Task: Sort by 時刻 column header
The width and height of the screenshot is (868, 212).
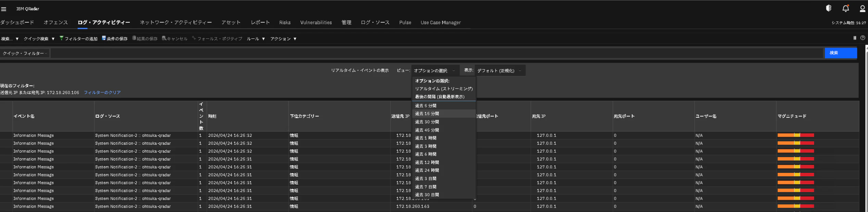Action: pyautogui.click(x=212, y=116)
